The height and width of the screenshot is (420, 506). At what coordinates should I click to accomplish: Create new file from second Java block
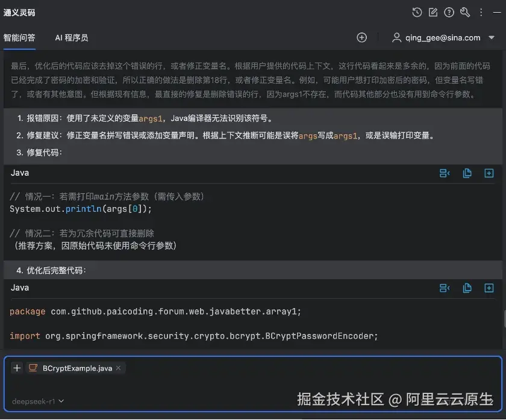[x=489, y=288]
